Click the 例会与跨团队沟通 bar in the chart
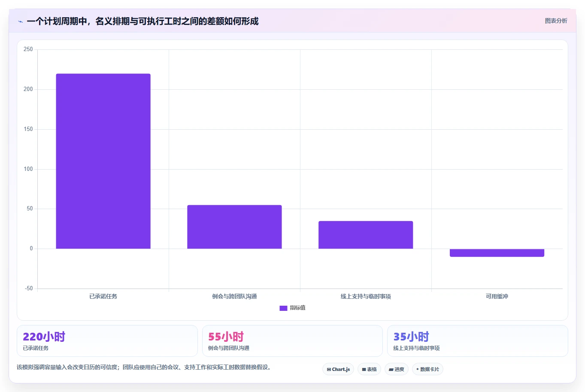Screen dimensions: 585x392 [234, 227]
